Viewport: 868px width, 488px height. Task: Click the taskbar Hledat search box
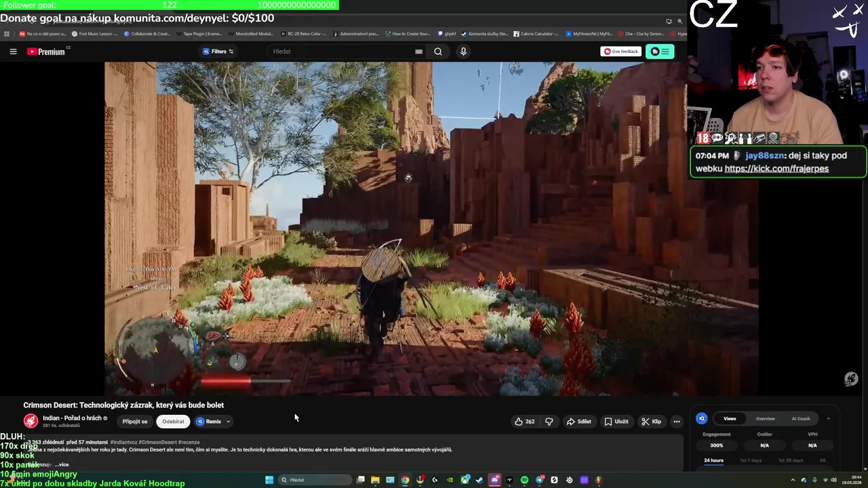313,480
